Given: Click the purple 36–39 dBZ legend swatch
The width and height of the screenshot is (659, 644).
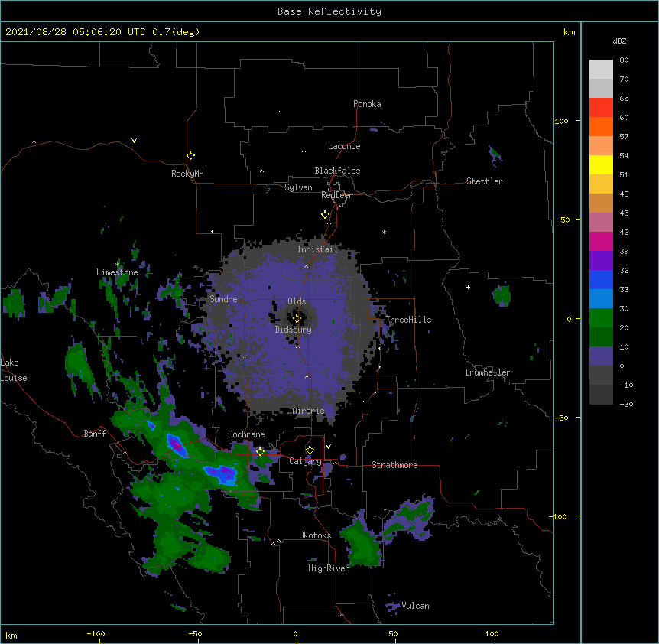Looking at the screenshot, I should (x=601, y=261).
